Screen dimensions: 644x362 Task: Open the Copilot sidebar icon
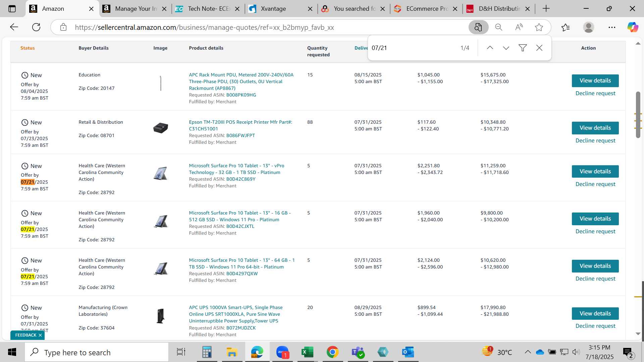point(633,27)
